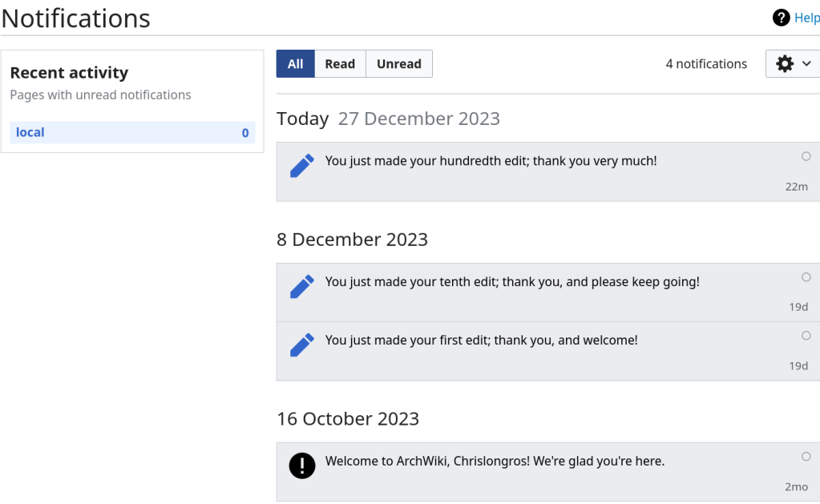Open the tenth edit notification text
Viewport: 820px width, 504px height.
[x=512, y=282]
